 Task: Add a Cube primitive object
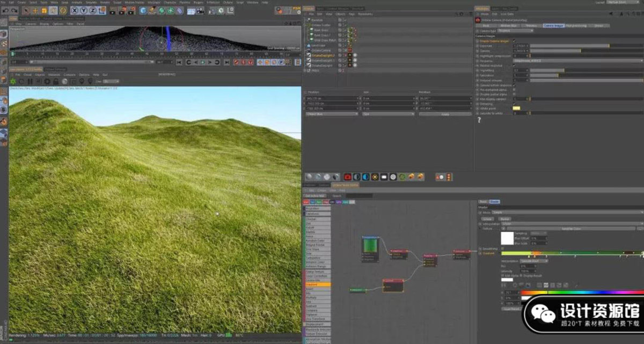click(x=143, y=10)
